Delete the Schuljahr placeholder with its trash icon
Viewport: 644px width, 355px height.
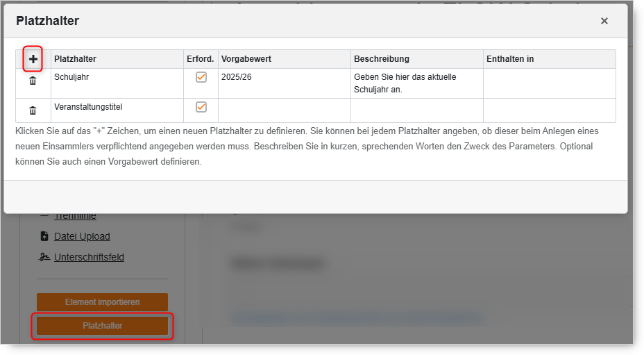(33, 81)
